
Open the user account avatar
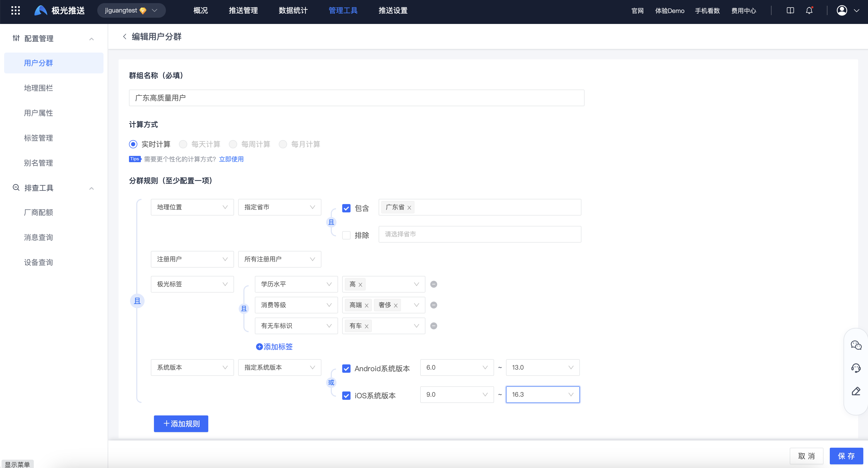coord(842,10)
